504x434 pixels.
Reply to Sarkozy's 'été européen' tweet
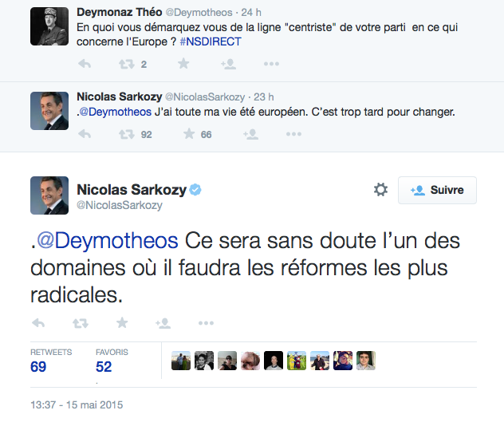click(85, 134)
